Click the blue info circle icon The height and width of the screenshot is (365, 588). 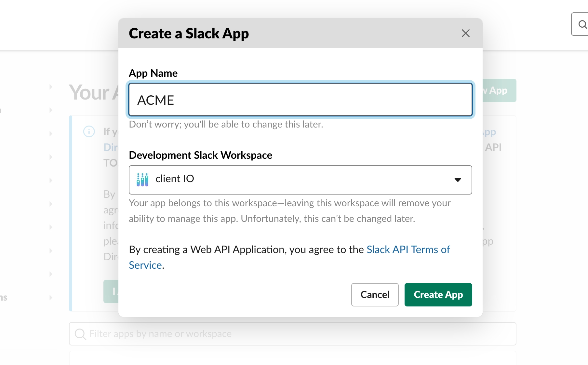(89, 131)
